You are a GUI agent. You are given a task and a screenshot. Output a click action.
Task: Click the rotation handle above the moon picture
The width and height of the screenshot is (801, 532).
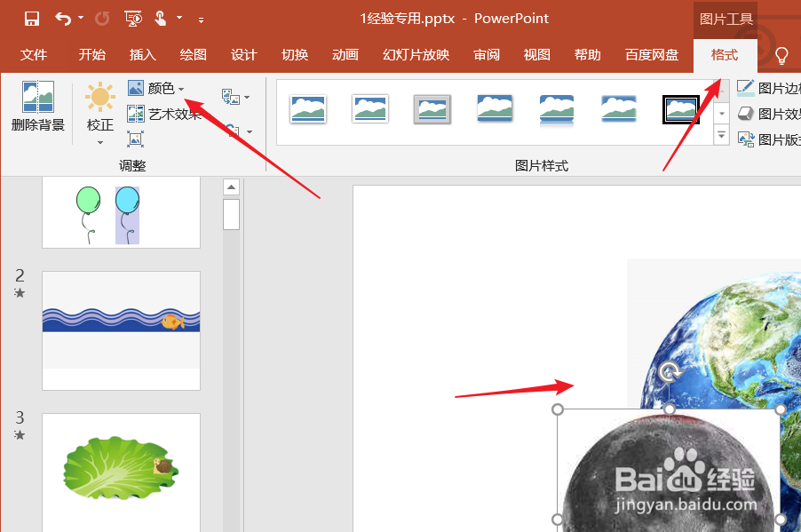[670, 372]
